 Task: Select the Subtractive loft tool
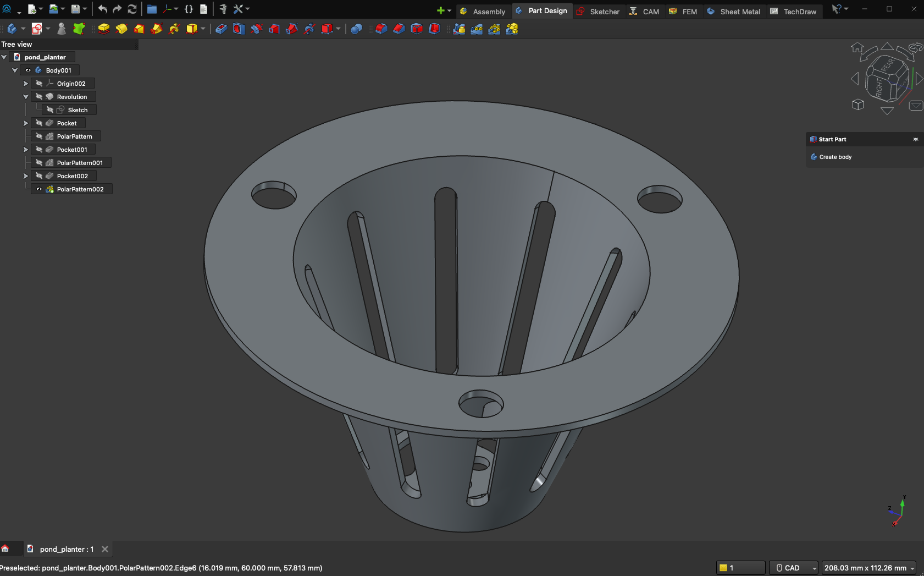pos(274,29)
